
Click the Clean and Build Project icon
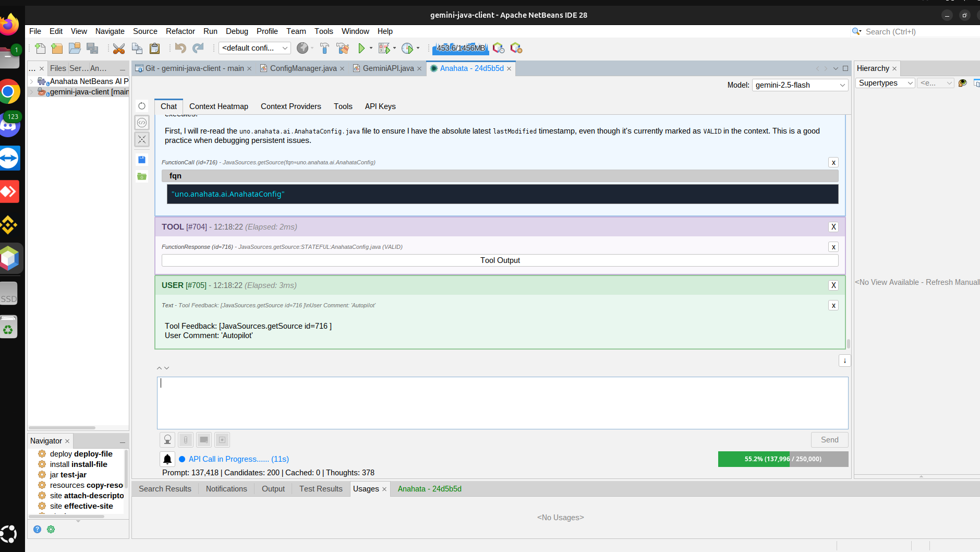(343, 48)
